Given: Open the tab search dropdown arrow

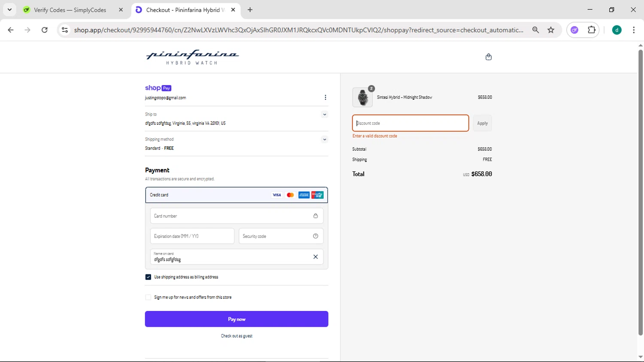Looking at the screenshot, I should coord(9,9).
